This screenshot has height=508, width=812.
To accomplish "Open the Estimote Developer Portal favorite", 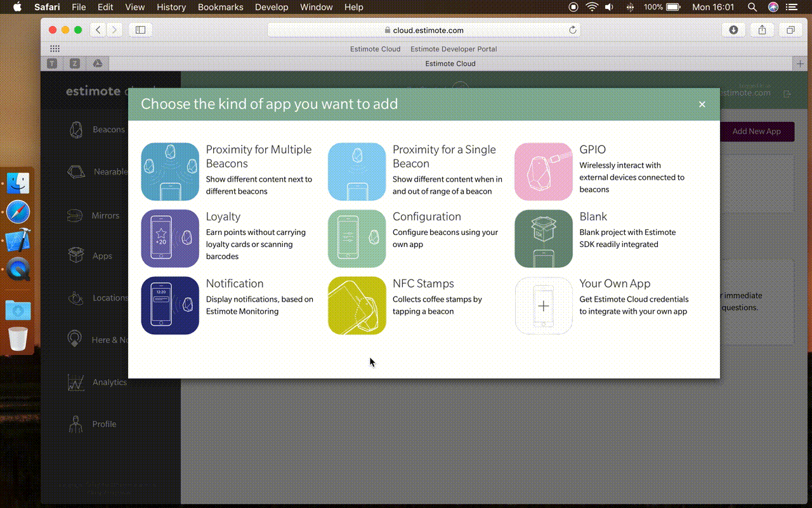I will 454,49.
